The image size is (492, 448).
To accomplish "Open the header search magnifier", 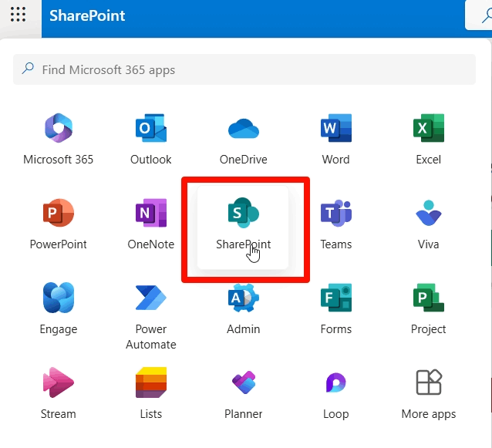I will [x=486, y=15].
